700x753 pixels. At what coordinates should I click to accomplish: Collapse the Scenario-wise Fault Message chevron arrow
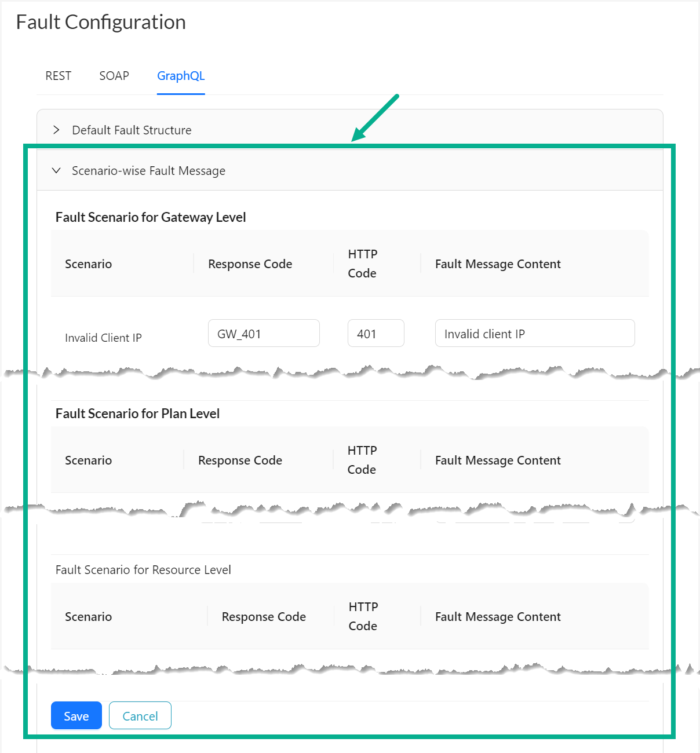coord(56,170)
